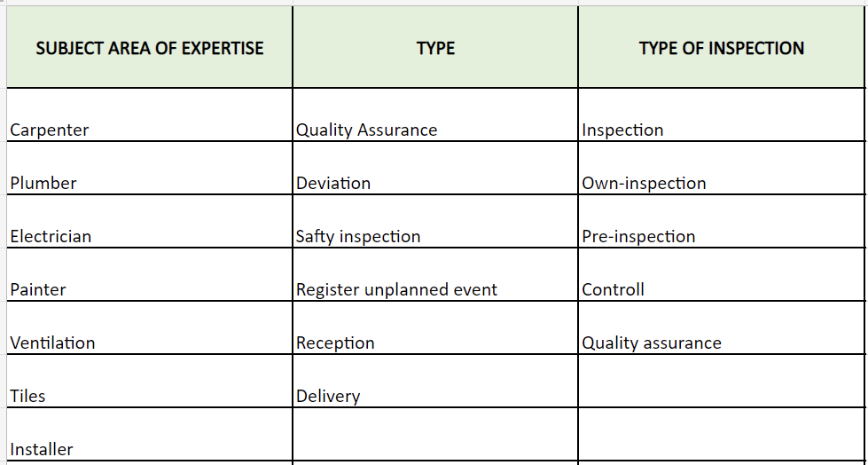Select the SUBJECT AREA OF EXPERTISE header cell

[x=150, y=47]
